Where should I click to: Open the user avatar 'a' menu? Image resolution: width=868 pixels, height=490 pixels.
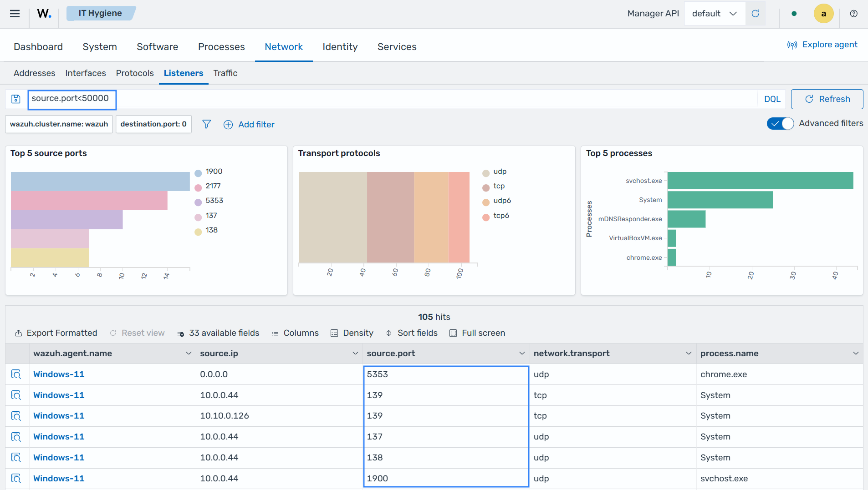click(x=823, y=14)
